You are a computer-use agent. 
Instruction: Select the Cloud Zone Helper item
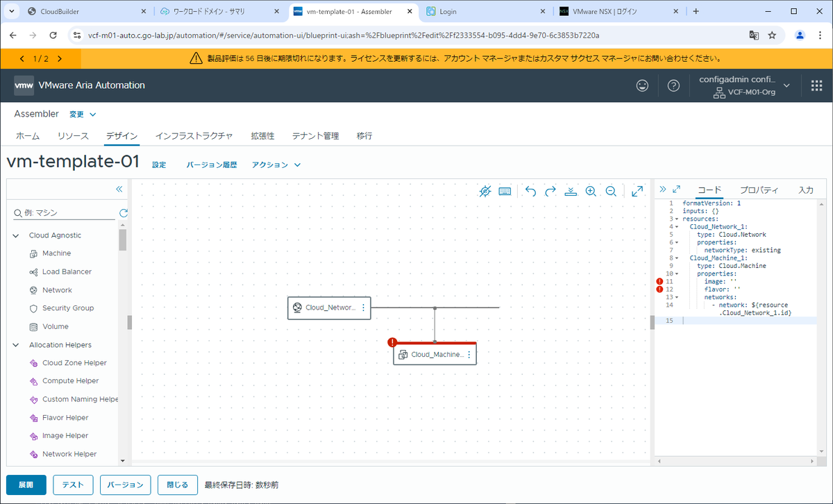click(x=74, y=363)
